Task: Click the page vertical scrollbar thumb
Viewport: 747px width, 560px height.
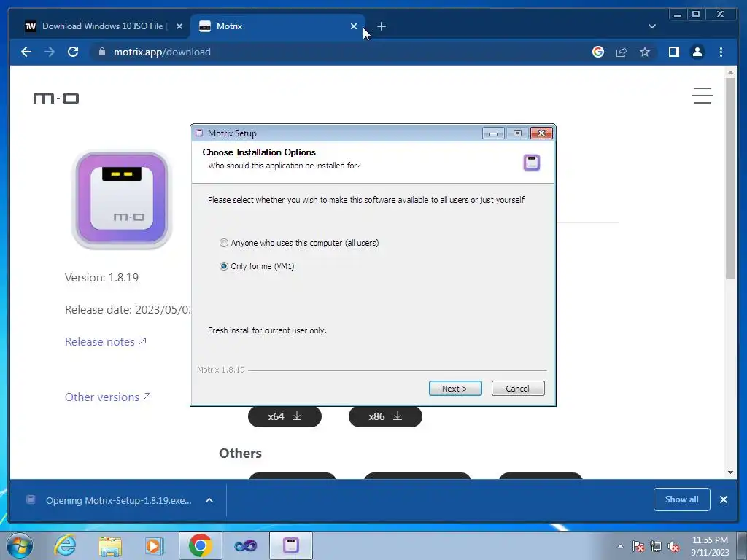Action: point(731,179)
